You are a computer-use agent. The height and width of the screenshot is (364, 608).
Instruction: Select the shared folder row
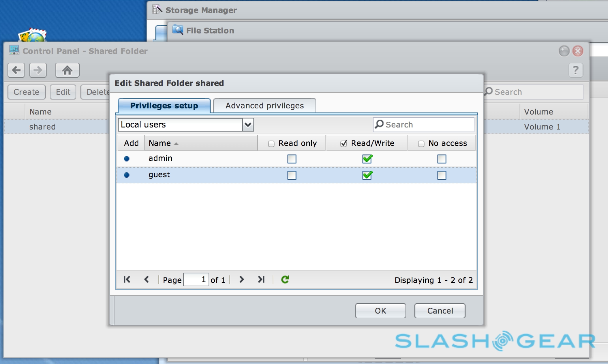[57, 127]
